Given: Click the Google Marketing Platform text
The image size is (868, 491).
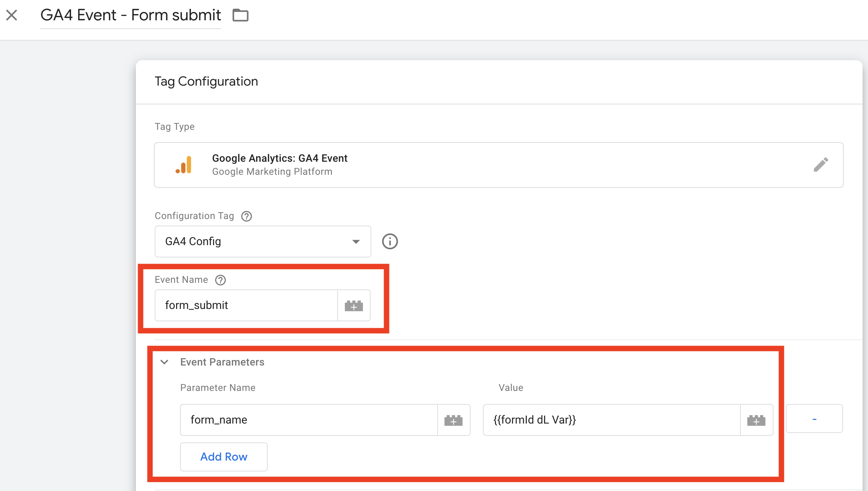Looking at the screenshot, I should pyautogui.click(x=272, y=172).
